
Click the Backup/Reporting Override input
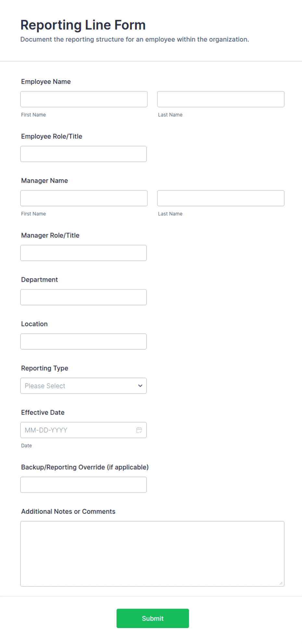83,485
